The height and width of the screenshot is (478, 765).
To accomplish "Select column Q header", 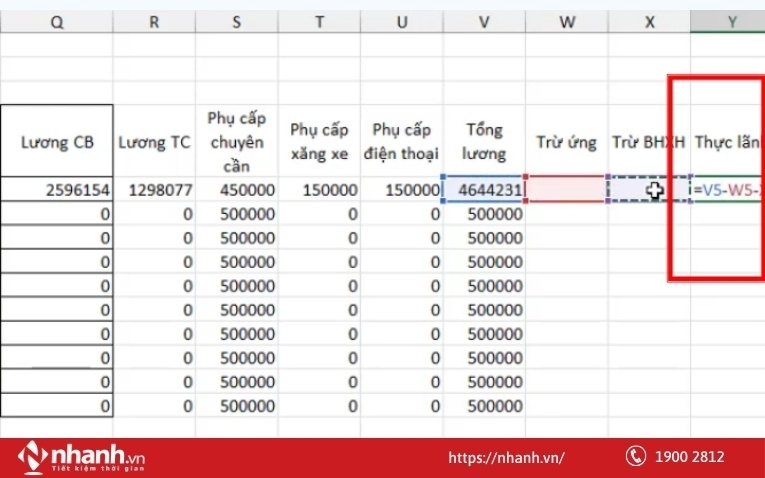I will coord(57,21).
